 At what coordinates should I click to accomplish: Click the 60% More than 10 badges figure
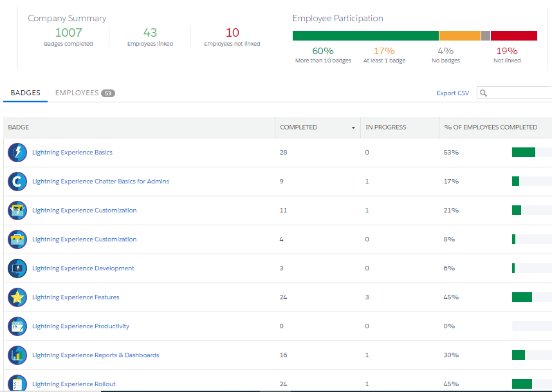click(x=323, y=51)
